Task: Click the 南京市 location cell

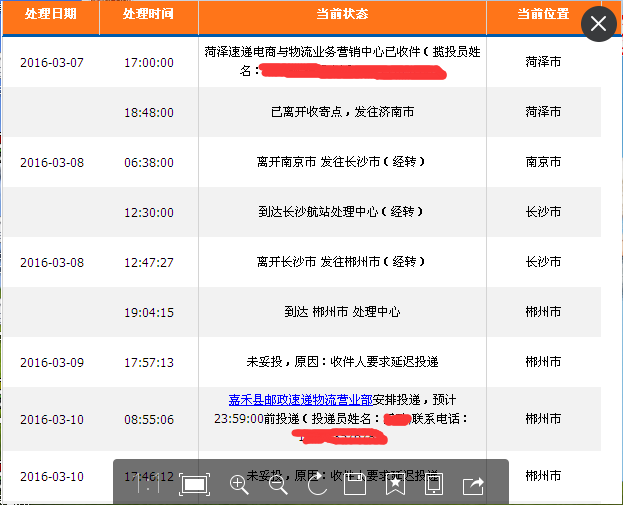Action: point(543,162)
